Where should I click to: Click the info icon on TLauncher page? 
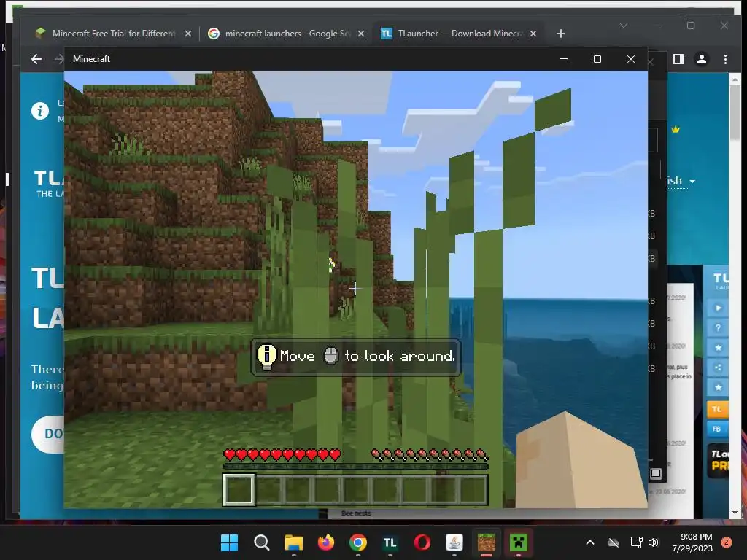point(40,111)
